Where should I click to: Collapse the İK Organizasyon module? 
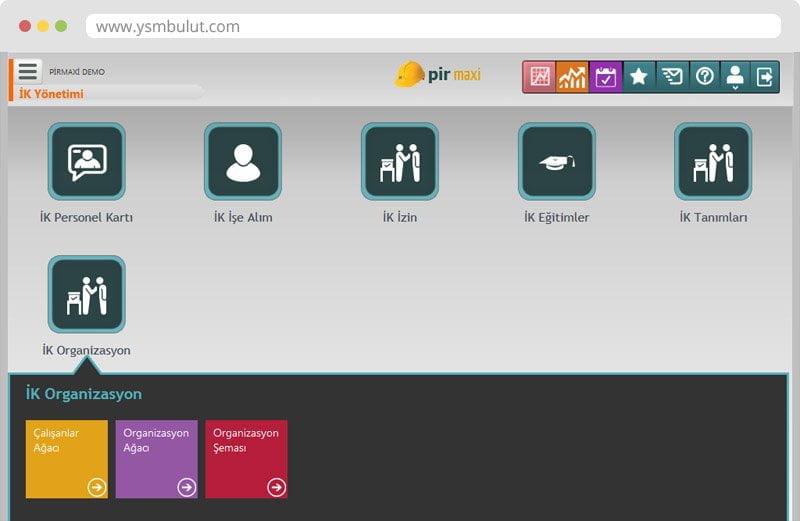coord(87,295)
